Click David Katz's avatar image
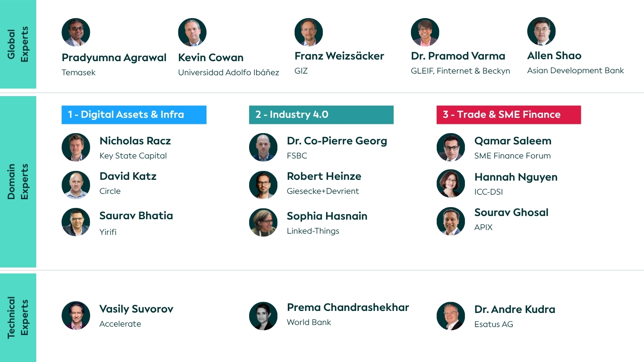 [76, 185]
